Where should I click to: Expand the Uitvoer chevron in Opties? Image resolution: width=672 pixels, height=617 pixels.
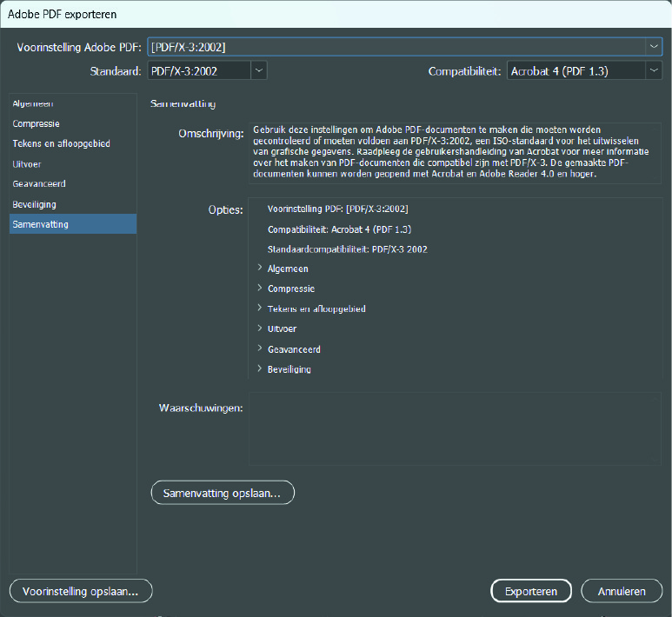(x=260, y=328)
